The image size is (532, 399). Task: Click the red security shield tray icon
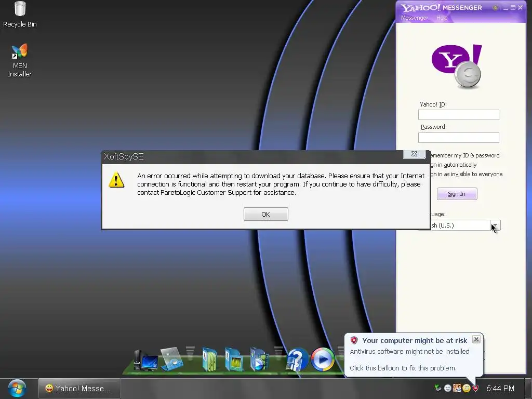point(475,388)
